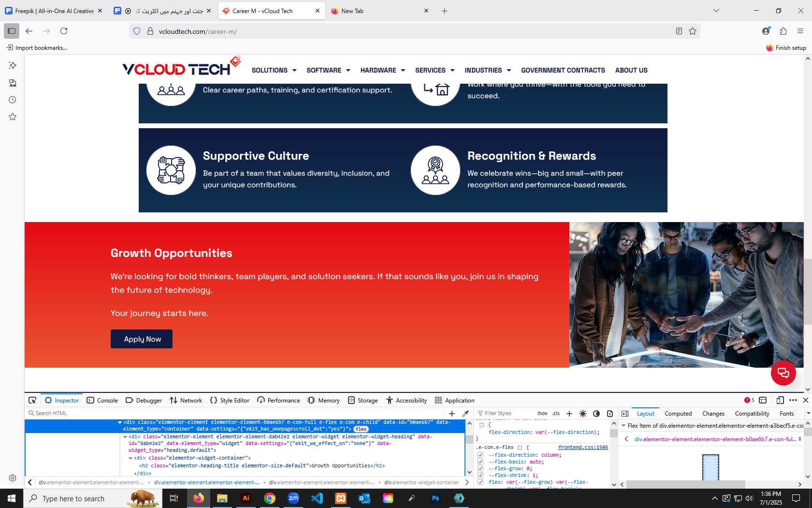This screenshot has height=508, width=812.
Task: Uncheck the --flex-shrink: 1 declaration
Action: (480, 475)
